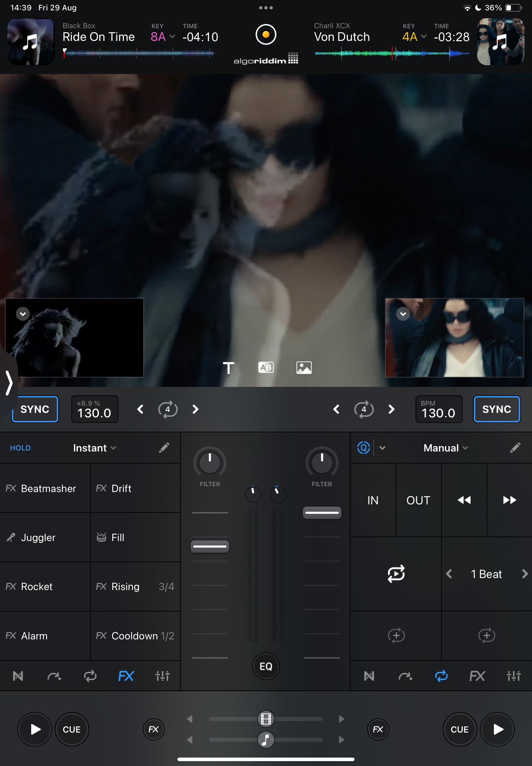Expand the quantize options chevron
The image size is (532, 766).
382,448
